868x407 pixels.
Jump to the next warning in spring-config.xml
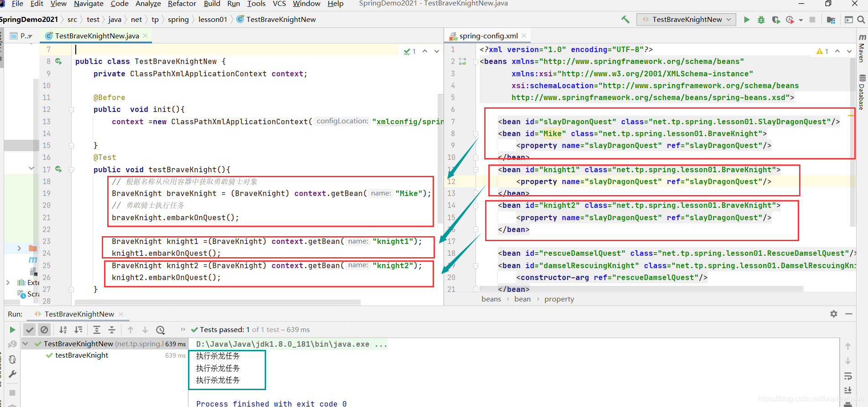point(849,51)
